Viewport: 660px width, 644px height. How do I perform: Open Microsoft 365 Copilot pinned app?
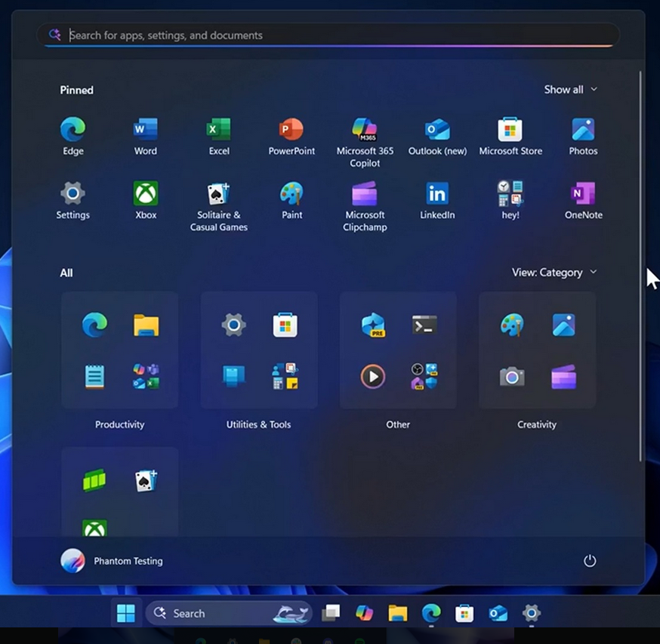click(x=365, y=142)
